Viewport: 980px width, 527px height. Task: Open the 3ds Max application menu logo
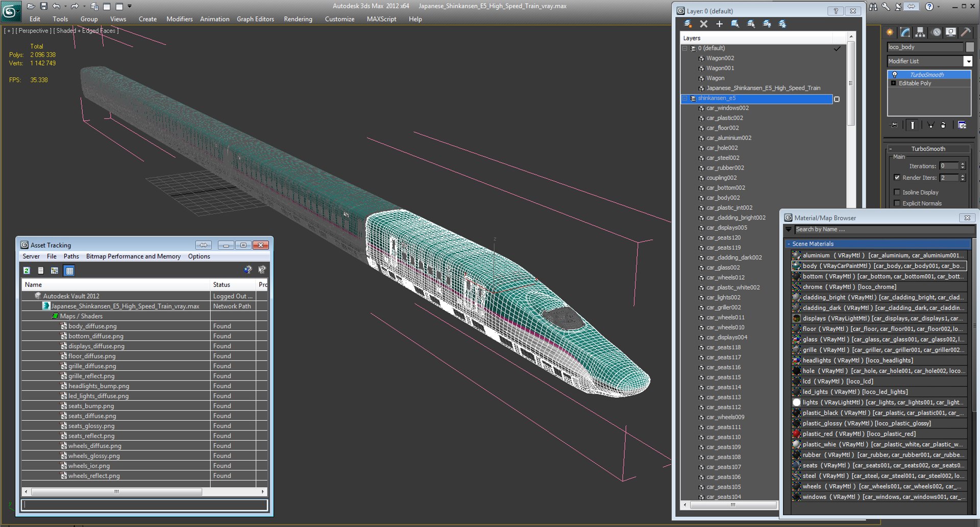coord(10,11)
